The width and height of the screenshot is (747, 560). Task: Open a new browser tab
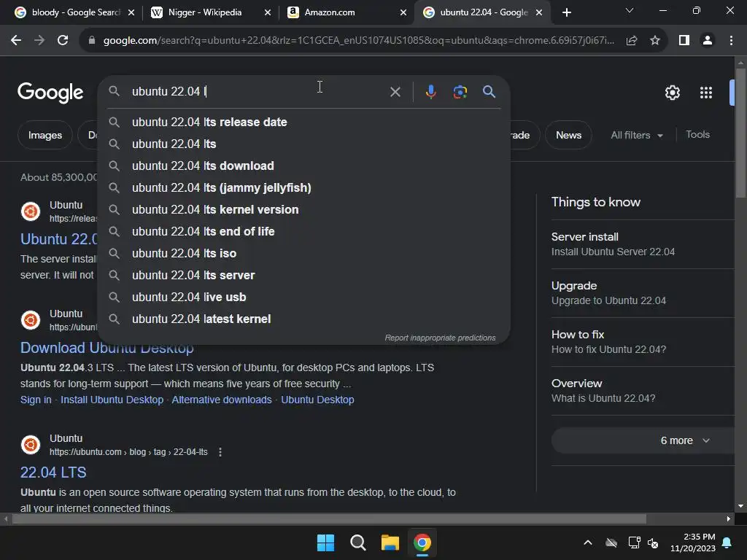coord(566,12)
